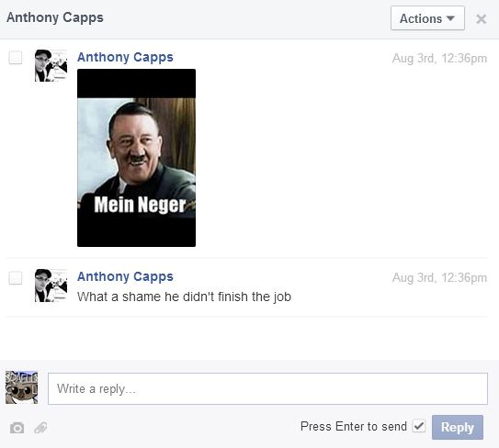Focus the Write a reply field
The height and width of the screenshot is (448, 499).
(267, 388)
